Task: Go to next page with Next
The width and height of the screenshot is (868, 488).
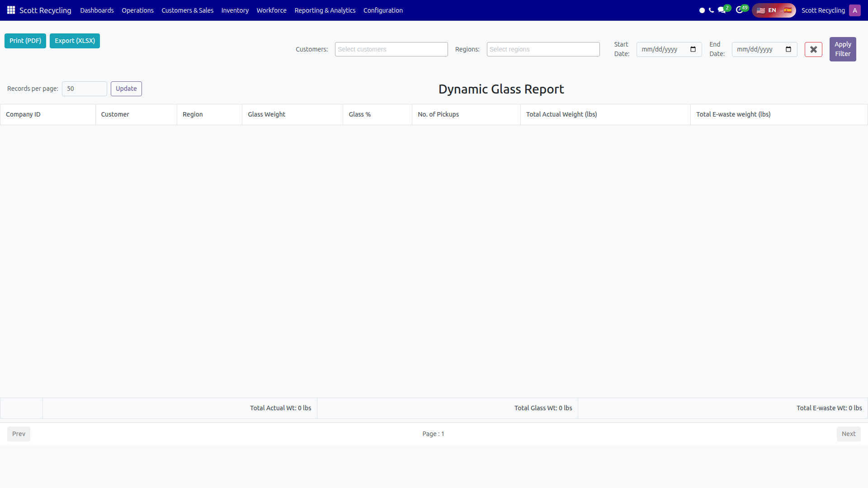Action: [x=849, y=434]
